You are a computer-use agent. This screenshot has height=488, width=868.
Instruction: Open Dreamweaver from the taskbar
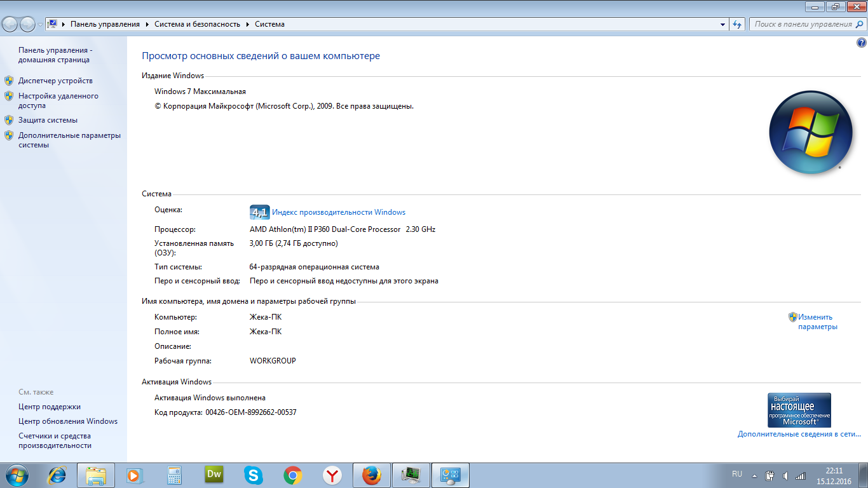tap(214, 475)
